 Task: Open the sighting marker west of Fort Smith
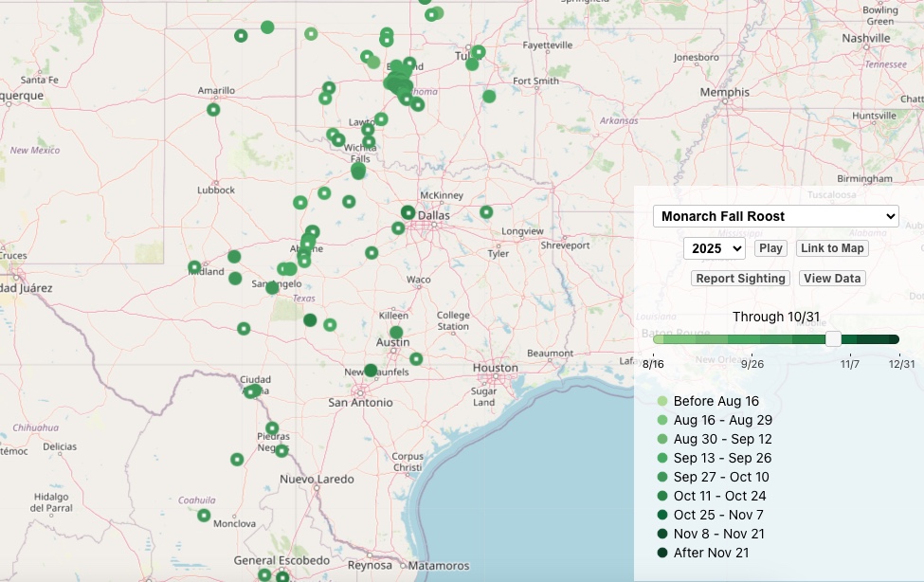tap(489, 96)
